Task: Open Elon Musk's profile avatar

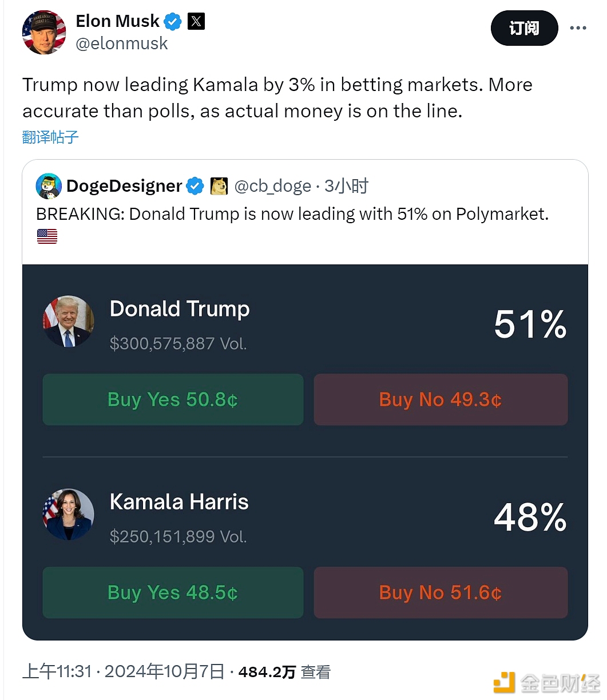Action: pos(43,33)
